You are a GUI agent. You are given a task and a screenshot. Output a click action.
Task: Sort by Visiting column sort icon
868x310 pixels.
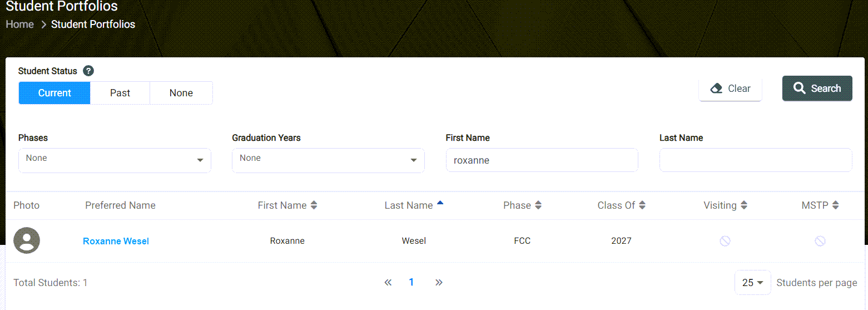[x=744, y=205]
